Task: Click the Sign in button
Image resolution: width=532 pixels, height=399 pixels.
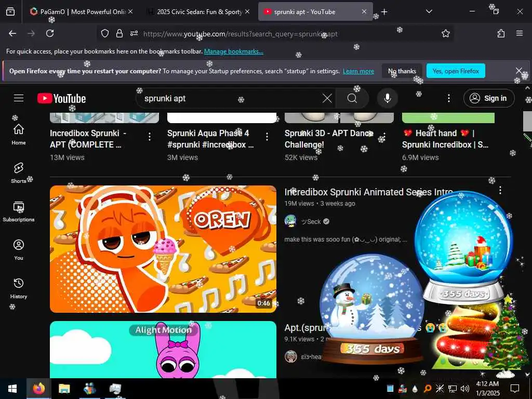Action: point(489,98)
